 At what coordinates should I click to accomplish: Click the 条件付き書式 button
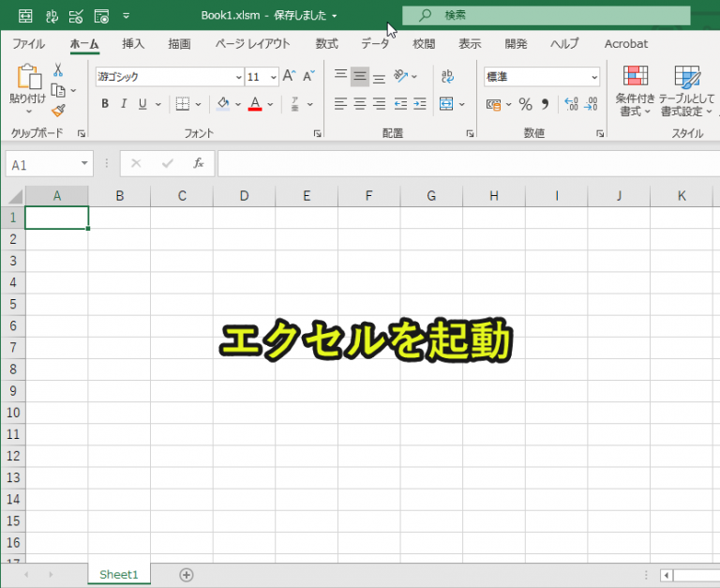click(635, 91)
